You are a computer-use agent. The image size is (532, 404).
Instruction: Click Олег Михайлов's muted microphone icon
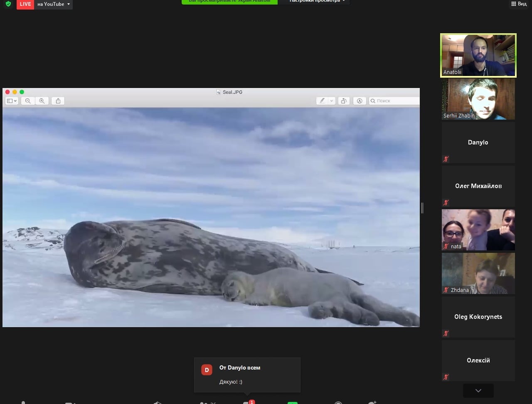(x=446, y=203)
